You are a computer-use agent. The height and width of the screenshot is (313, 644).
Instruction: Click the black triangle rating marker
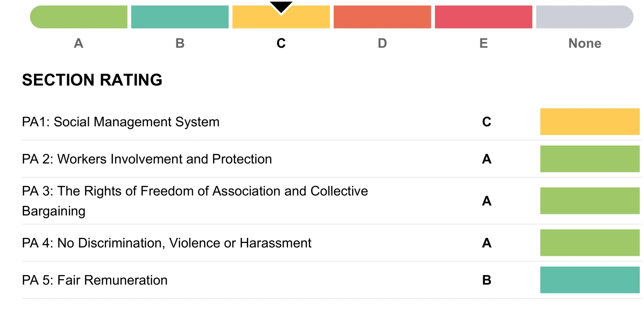(x=281, y=7)
